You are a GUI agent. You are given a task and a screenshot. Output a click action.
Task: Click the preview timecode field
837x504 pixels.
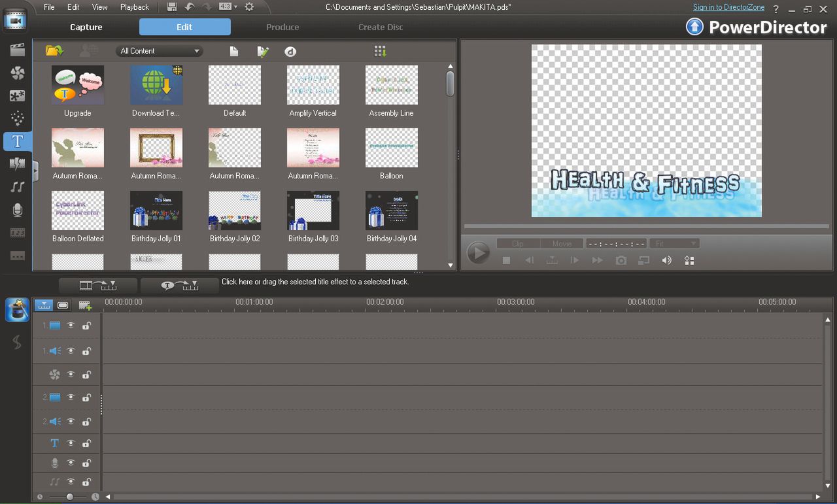click(616, 243)
